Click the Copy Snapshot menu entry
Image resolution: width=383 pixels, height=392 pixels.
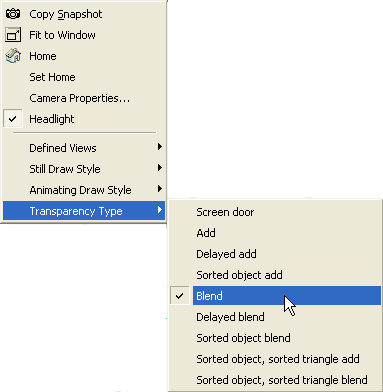84,14
